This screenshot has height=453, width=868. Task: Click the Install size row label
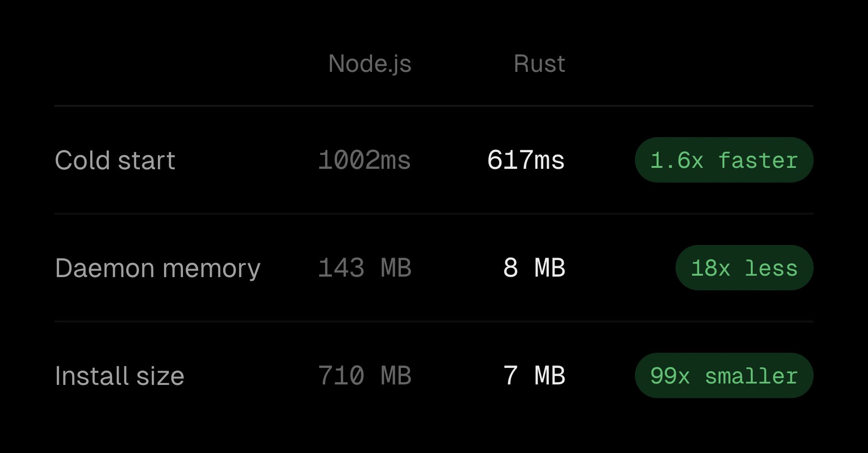tap(119, 376)
